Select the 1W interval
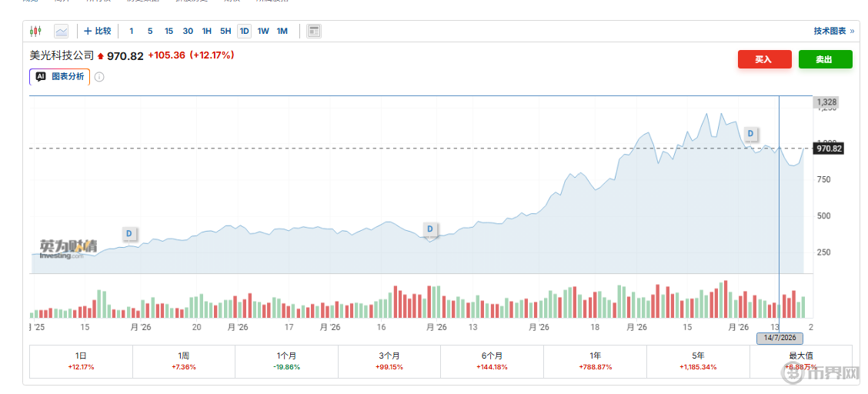The height and width of the screenshot is (394, 868). (263, 31)
